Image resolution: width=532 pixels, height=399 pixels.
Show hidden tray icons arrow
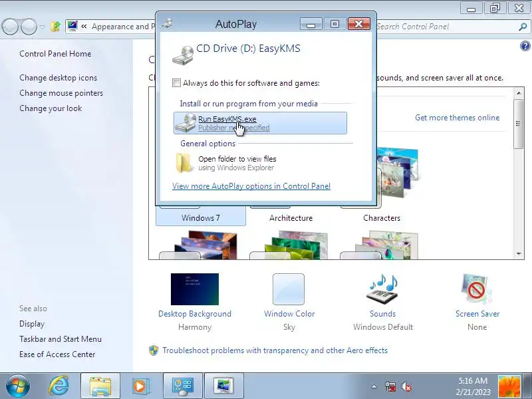374,386
